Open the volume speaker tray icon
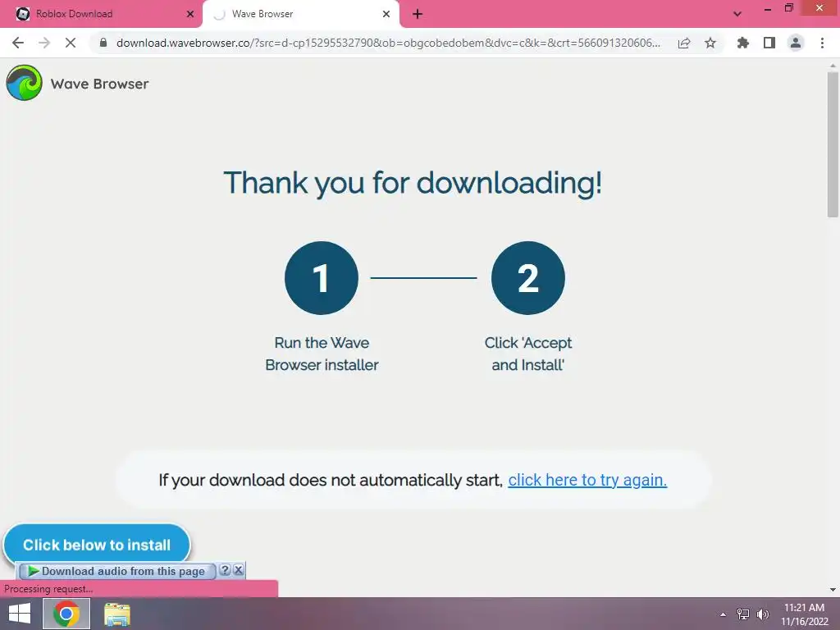 (763, 614)
